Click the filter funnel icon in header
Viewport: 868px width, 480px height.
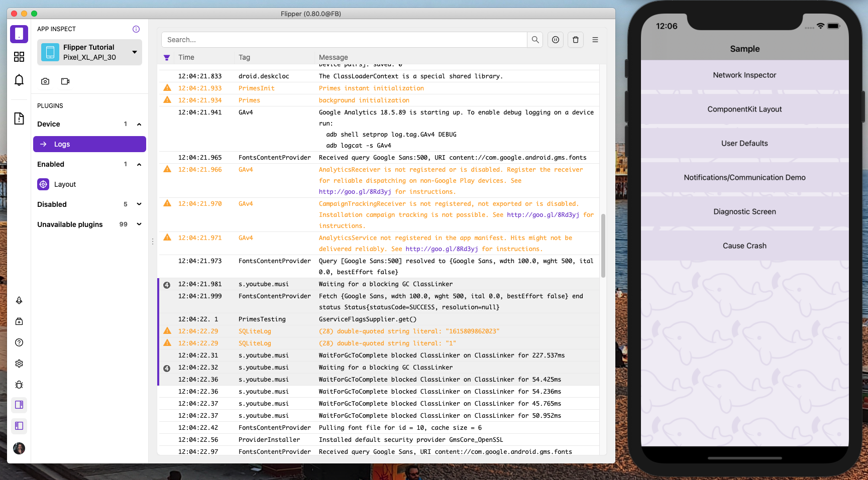click(167, 58)
